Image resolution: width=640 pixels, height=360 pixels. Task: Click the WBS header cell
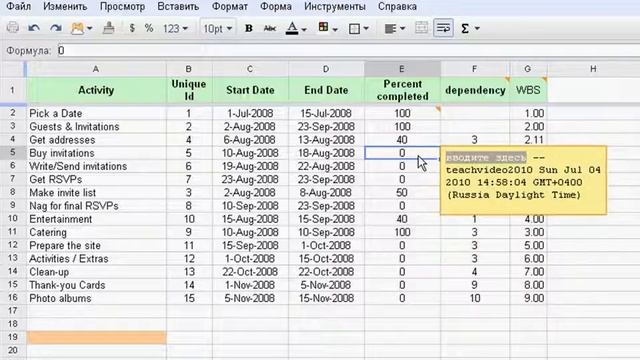click(x=529, y=90)
